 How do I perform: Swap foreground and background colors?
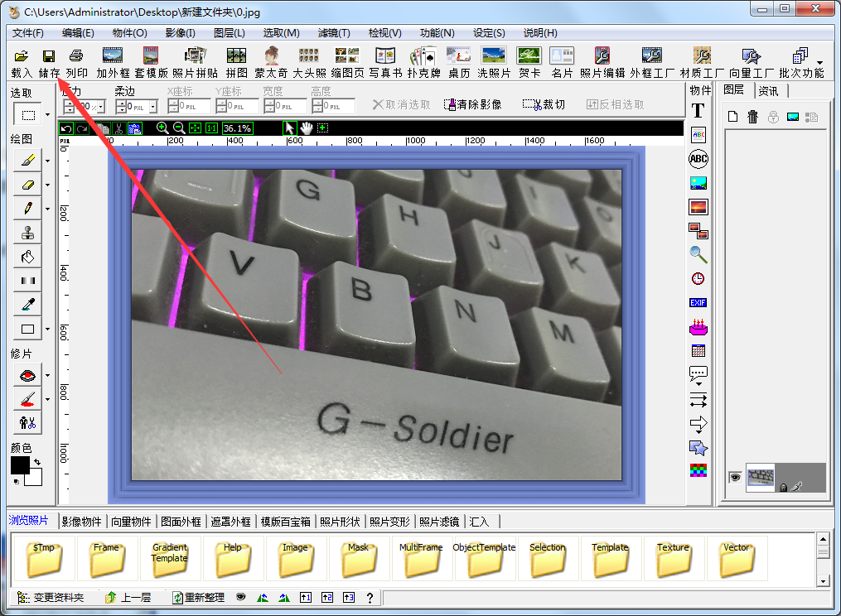(x=37, y=462)
